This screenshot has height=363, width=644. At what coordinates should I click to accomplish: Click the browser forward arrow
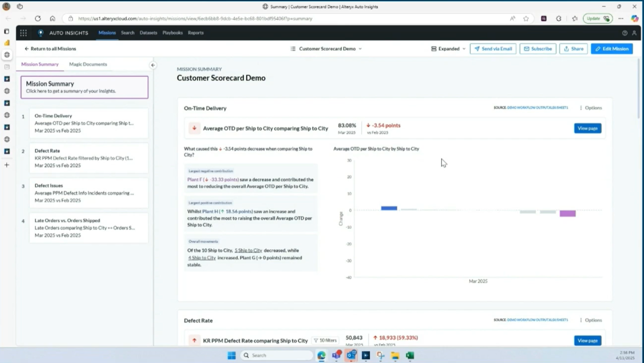click(22, 18)
